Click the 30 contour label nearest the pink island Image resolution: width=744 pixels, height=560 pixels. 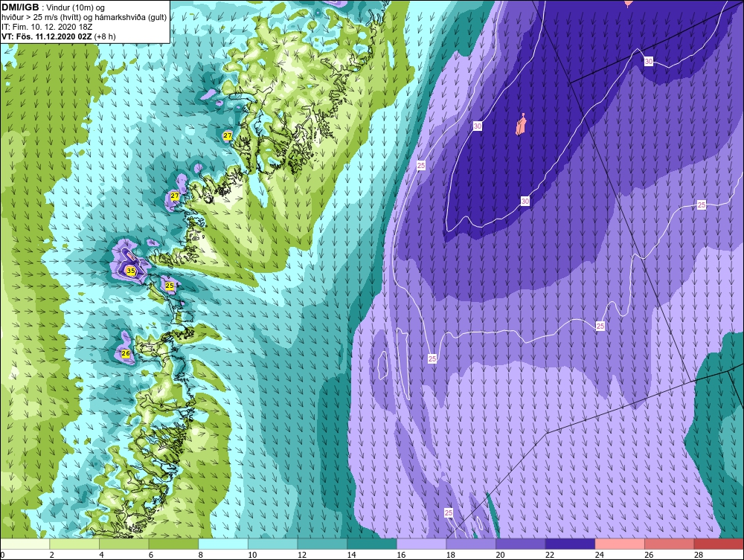pos(478,126)
